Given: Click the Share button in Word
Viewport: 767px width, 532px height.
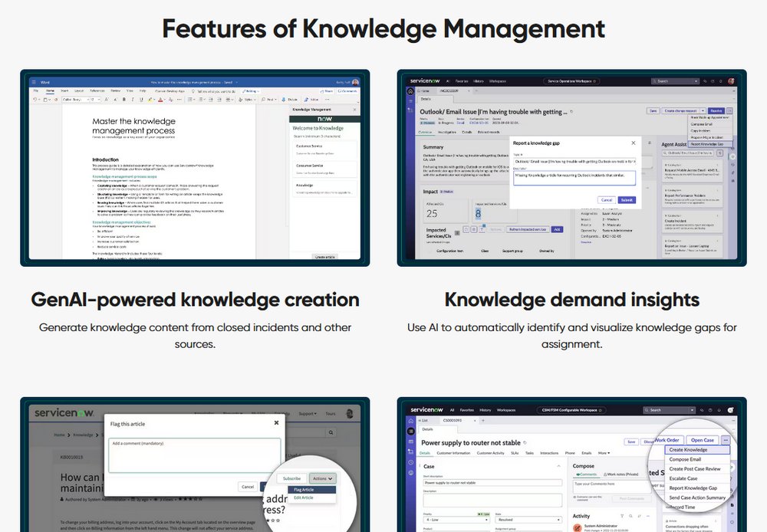Looking at the screenshot, I should pos(327,91).
